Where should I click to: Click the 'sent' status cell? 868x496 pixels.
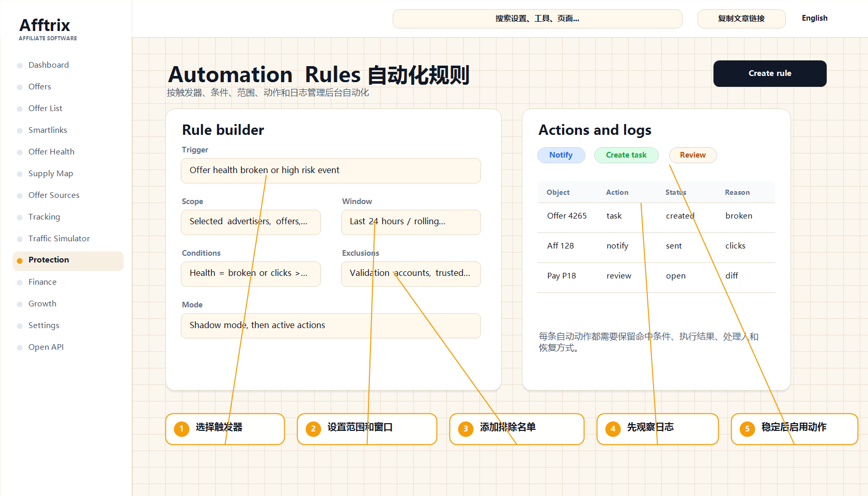(674, 246)
